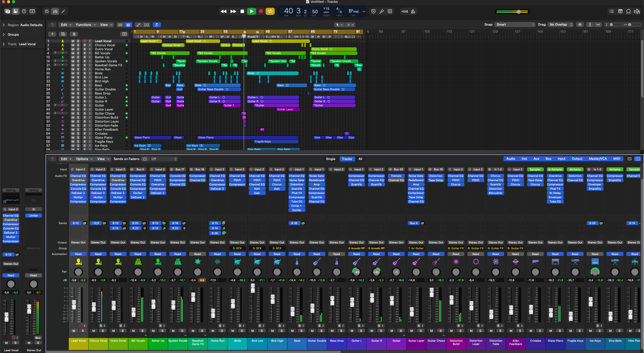Open the Drag No Overlap dropdown
The image size is (644, 353).
point(561,25)
